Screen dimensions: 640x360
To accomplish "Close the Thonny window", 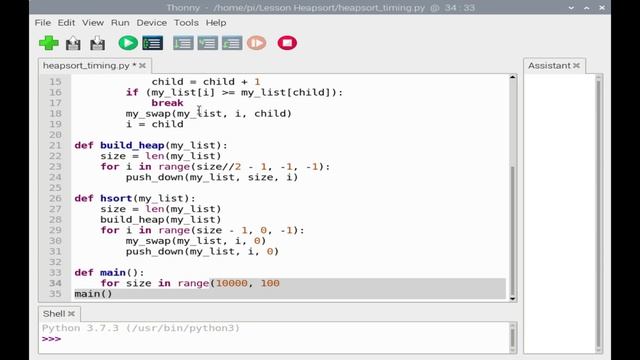I will (x=602, y=7).
